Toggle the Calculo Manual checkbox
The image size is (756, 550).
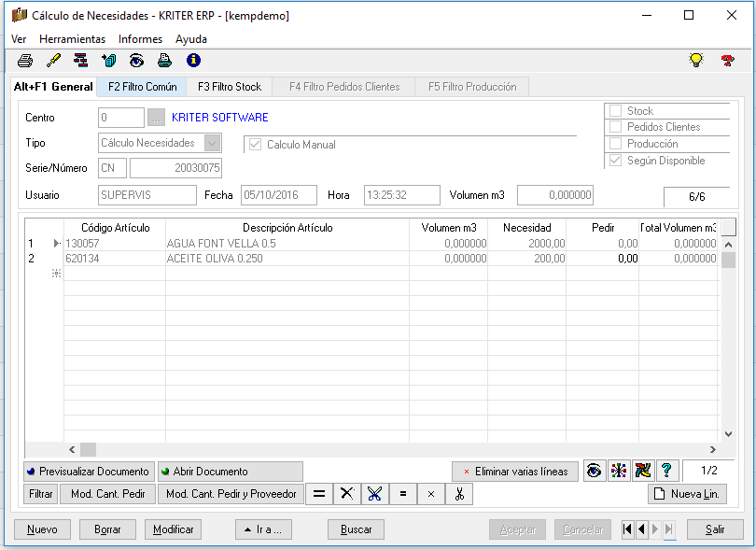coord(255,144)
